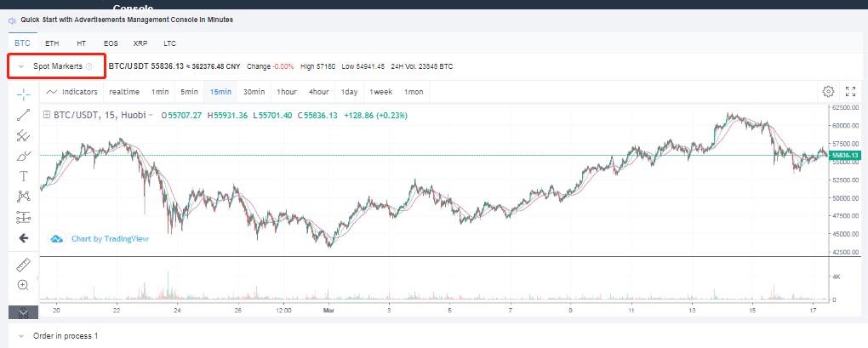Toggle fullscreen chart mode
The image size is (868, 348).
[x=851, y=91]
